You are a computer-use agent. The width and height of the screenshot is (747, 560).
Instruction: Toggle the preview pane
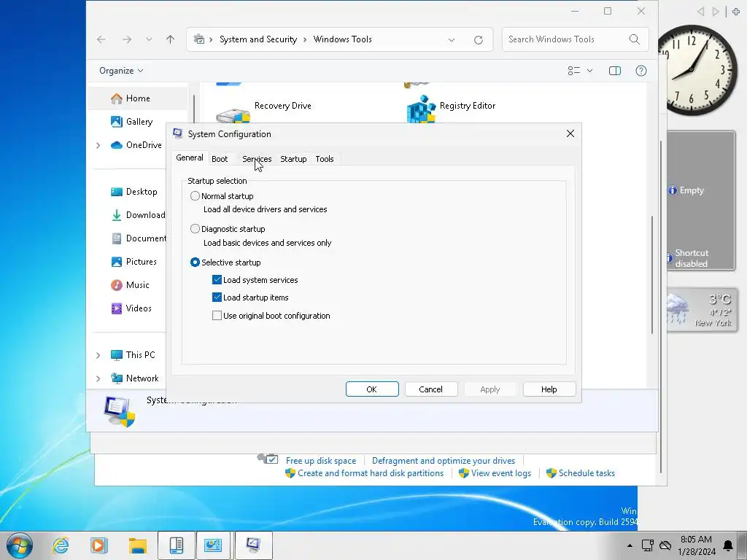(615, 71)
